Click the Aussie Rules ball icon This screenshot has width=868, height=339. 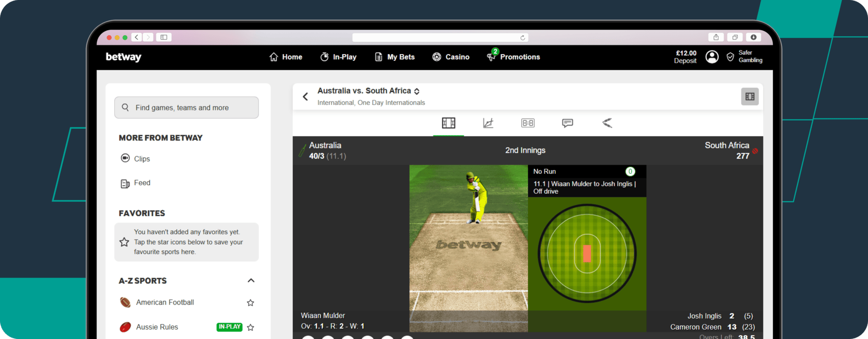click(x=125, y=327)
